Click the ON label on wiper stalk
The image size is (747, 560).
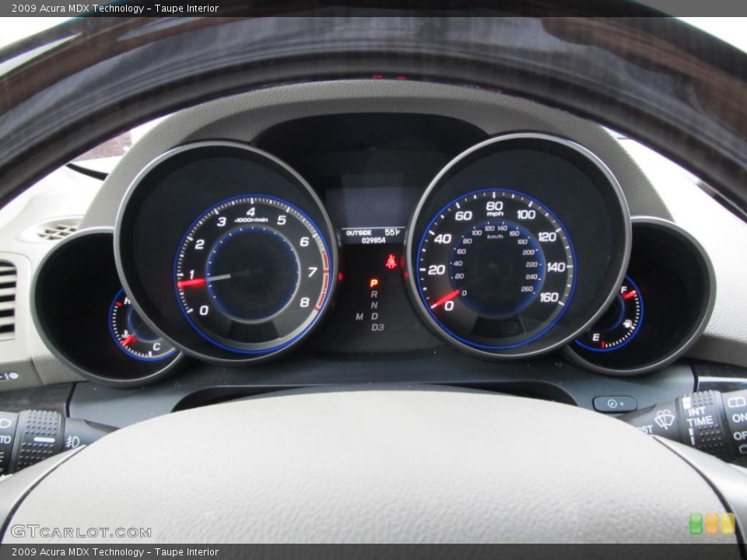pos(739,418)
